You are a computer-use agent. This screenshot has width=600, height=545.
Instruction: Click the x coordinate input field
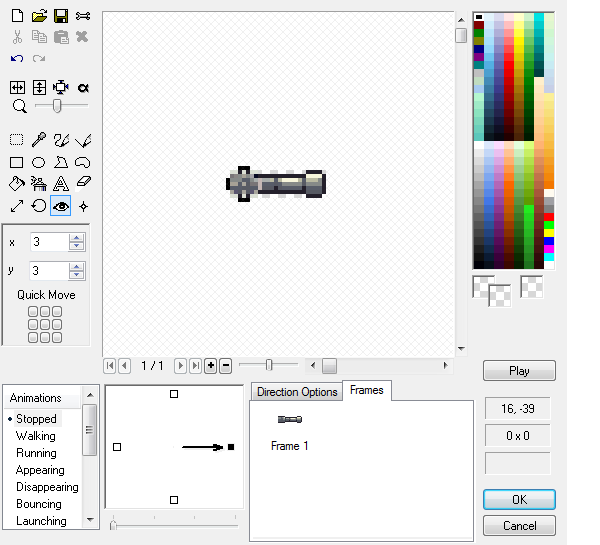click(x=50, y=242)
